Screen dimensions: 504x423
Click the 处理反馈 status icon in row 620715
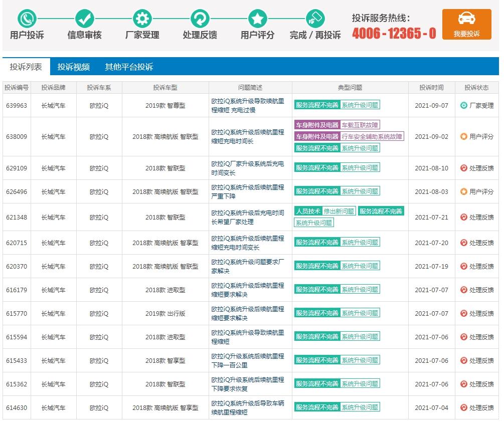tap(463, 243)
